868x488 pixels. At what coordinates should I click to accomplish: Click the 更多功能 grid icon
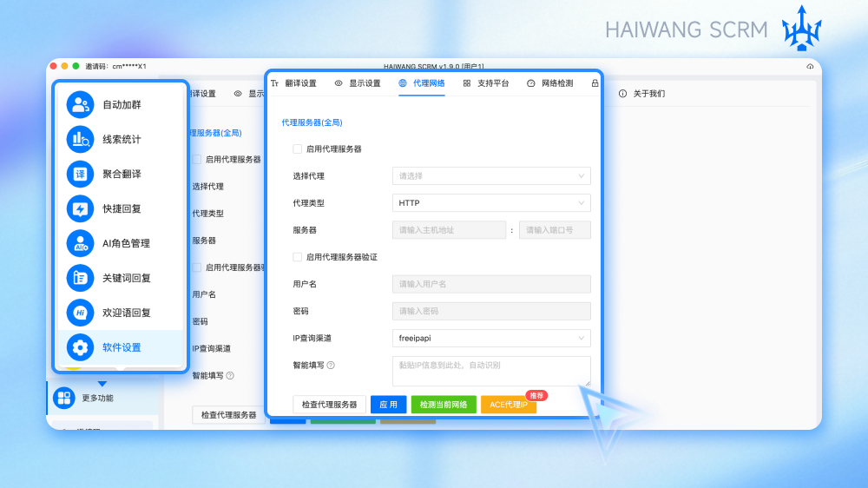64,398
